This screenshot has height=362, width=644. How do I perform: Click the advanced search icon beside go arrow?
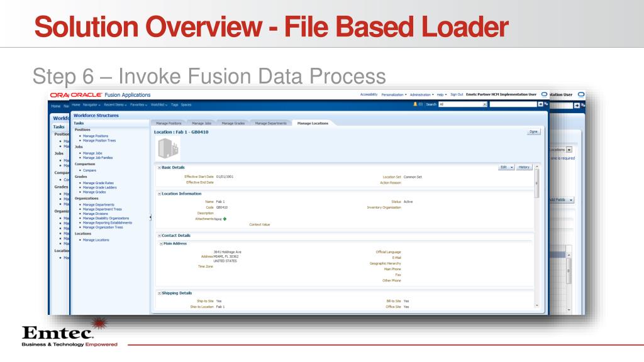[546, 104]
